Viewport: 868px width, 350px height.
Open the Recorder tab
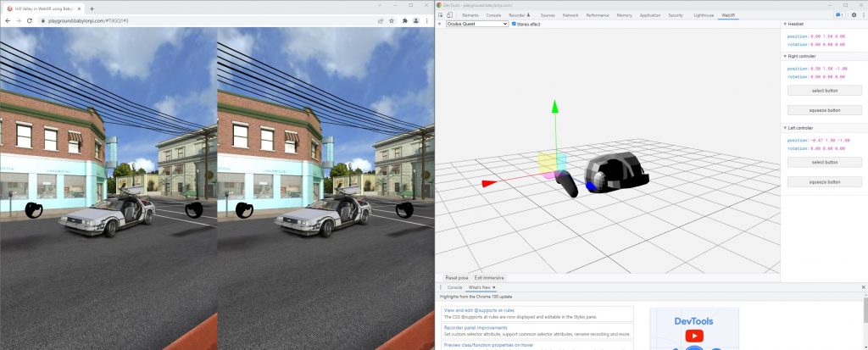coord(520,15)
